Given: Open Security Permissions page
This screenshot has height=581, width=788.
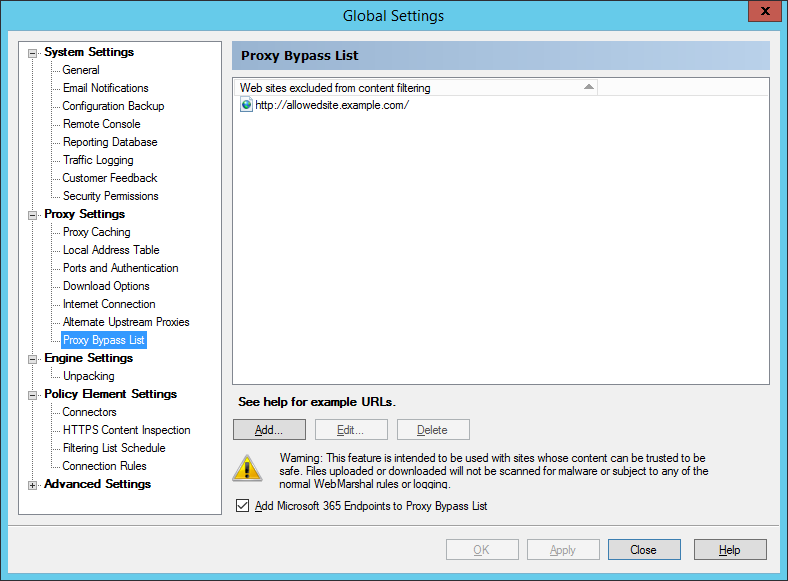Looking at the screenshot, I should pos(111,196).
